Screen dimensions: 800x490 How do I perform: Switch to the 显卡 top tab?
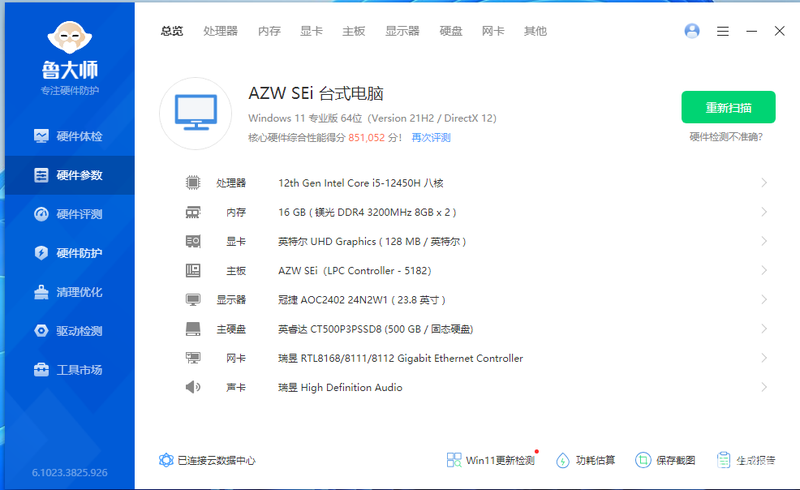(311, 31)
